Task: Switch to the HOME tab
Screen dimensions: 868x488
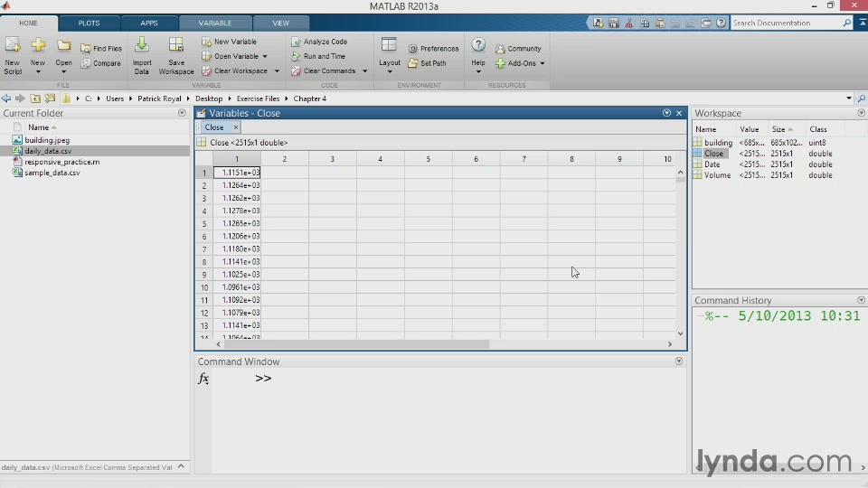Action: 28,23
